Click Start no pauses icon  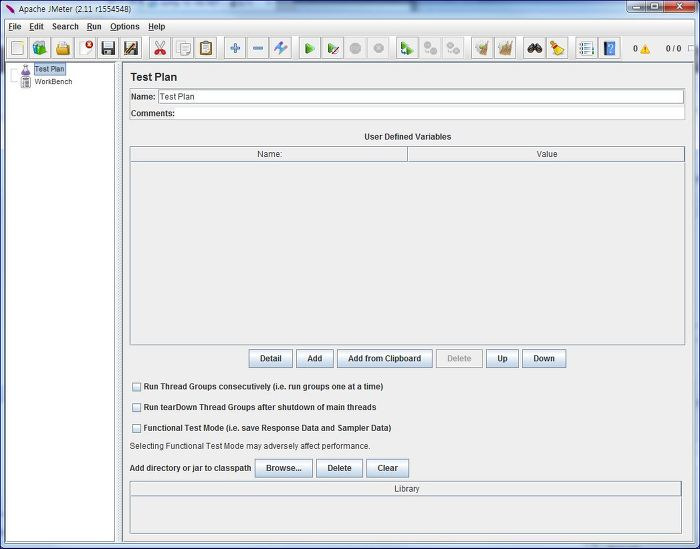point(333,48)
